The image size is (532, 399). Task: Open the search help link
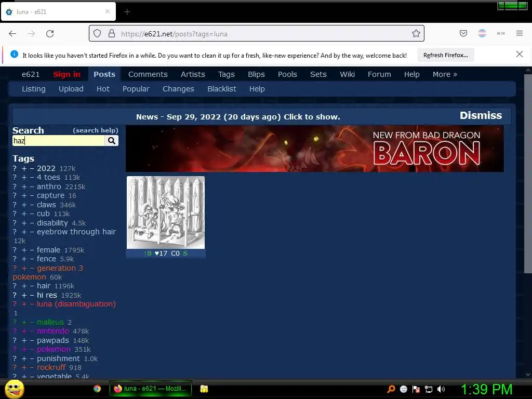[x=96, y=130]
